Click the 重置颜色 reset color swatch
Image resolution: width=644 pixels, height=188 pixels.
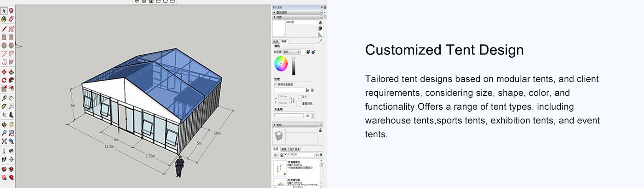tap(299, 103)
